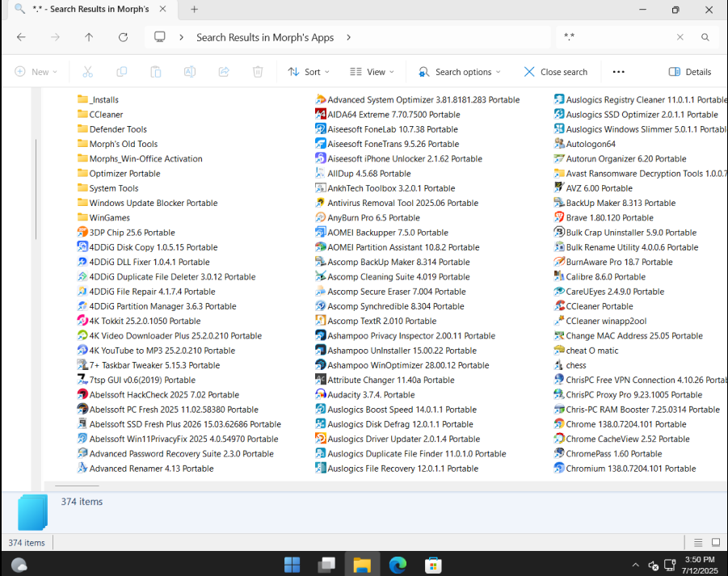Go back with the left arrow

click(21, 37)
